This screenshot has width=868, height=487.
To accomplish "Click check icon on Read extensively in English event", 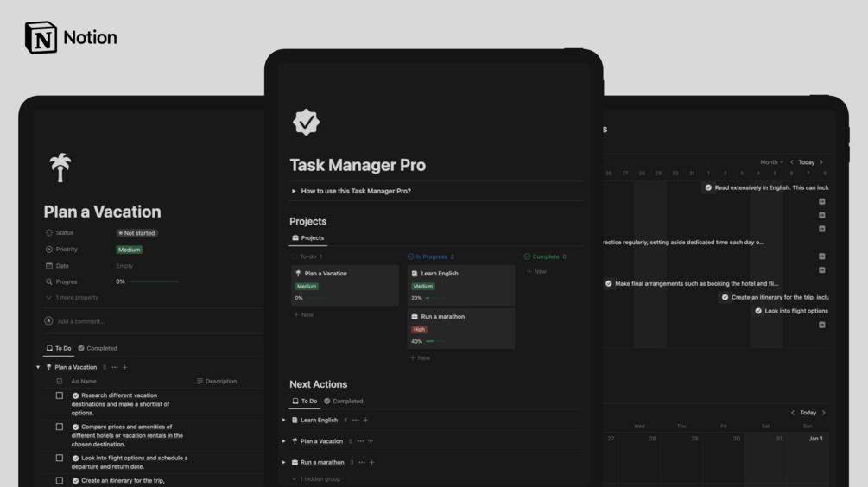I will coord(708,187).
